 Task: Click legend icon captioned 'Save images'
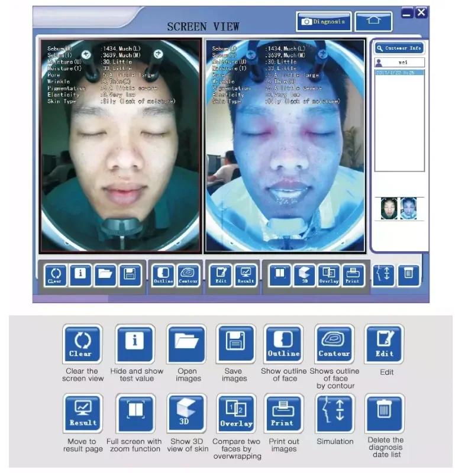click(x=235, y=344)
